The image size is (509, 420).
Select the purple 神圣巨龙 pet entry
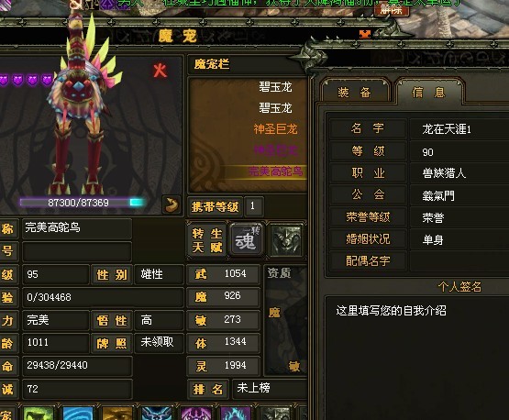tap(275, 150)
